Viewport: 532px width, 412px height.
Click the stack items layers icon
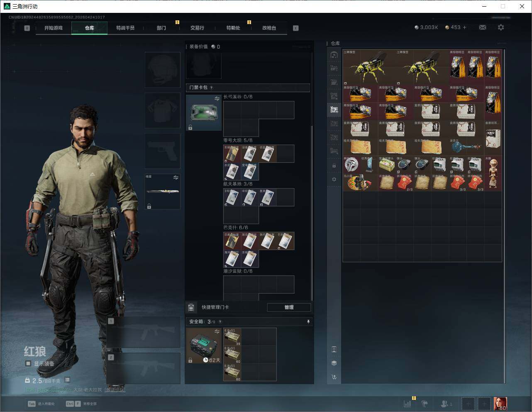pyautogui.click(x=334, y=363)
